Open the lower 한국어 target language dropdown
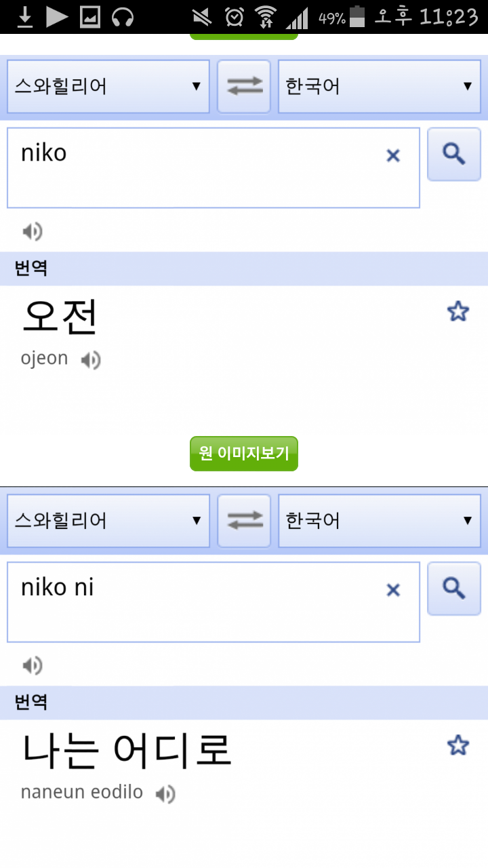Viewport: 488px width, 868px height. click(380, 521)
